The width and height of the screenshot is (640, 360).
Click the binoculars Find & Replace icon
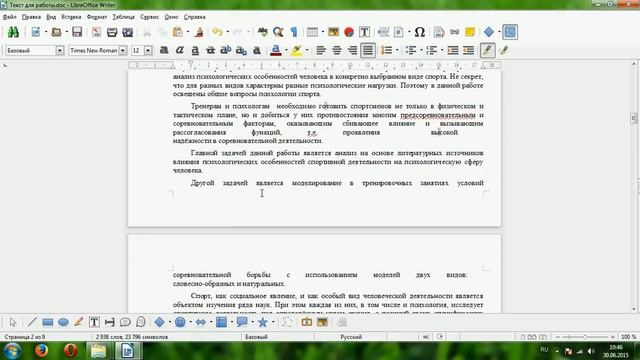(13, 32)
